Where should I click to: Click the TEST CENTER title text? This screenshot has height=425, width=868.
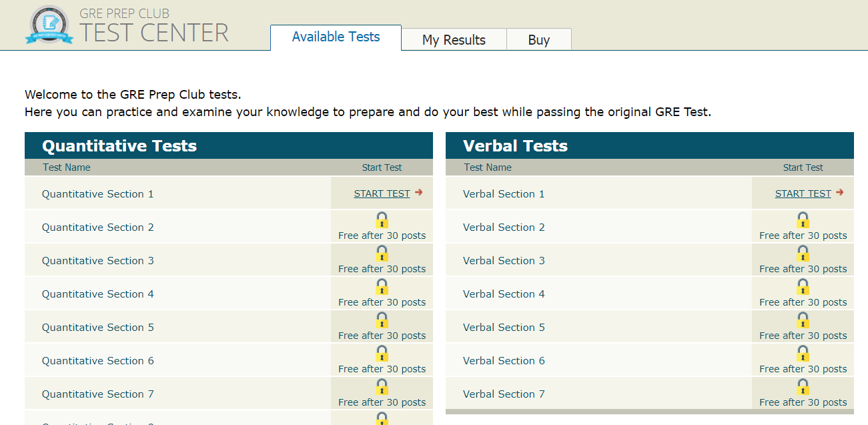(154, 33)
